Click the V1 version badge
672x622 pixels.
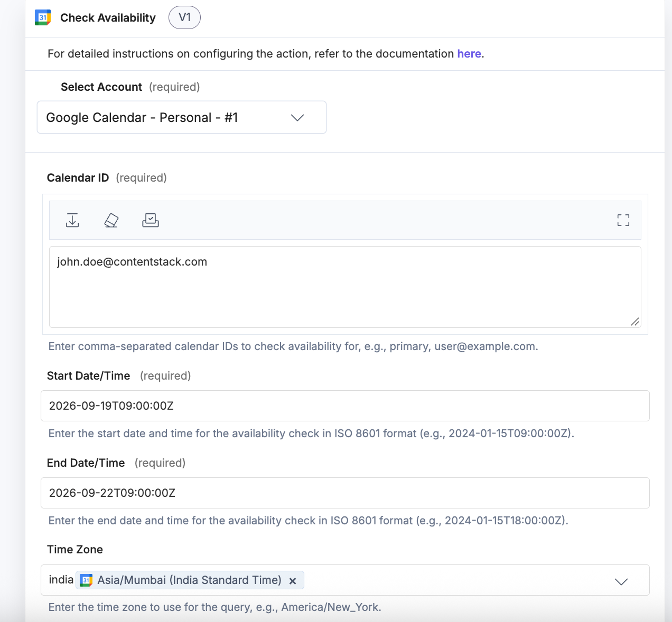pyautogui.click(x=184, y=17)
